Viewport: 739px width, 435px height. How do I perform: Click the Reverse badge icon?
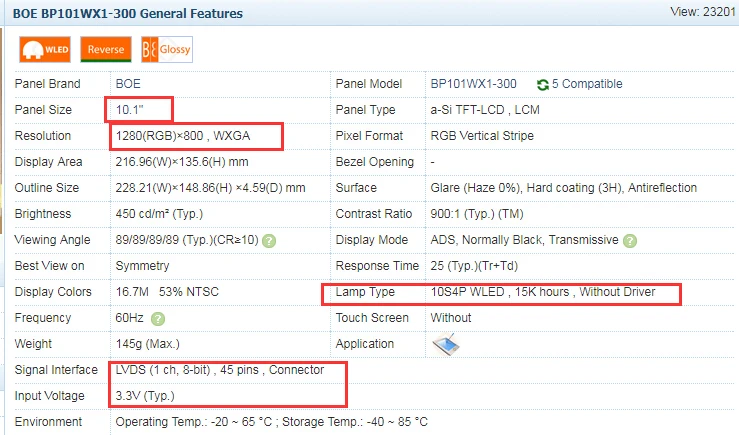point(106,49)
